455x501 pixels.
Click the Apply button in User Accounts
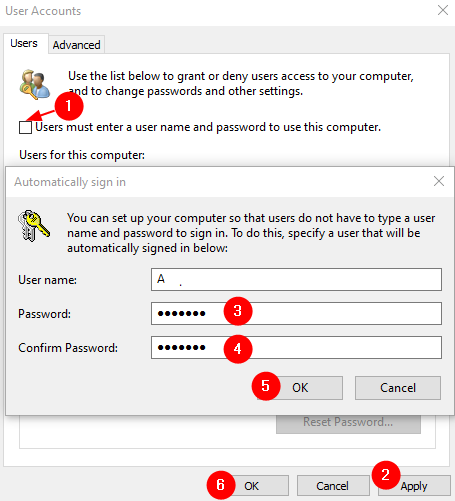414,486
